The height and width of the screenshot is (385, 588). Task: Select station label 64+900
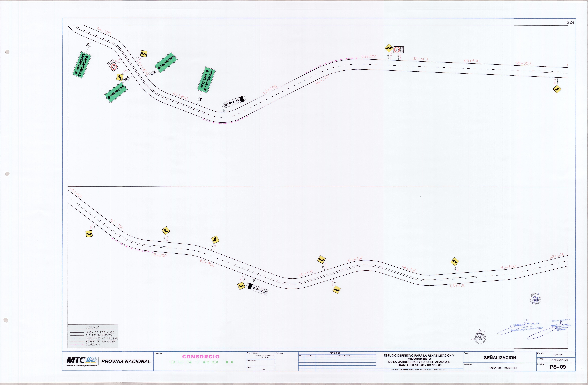click(180, 96)
